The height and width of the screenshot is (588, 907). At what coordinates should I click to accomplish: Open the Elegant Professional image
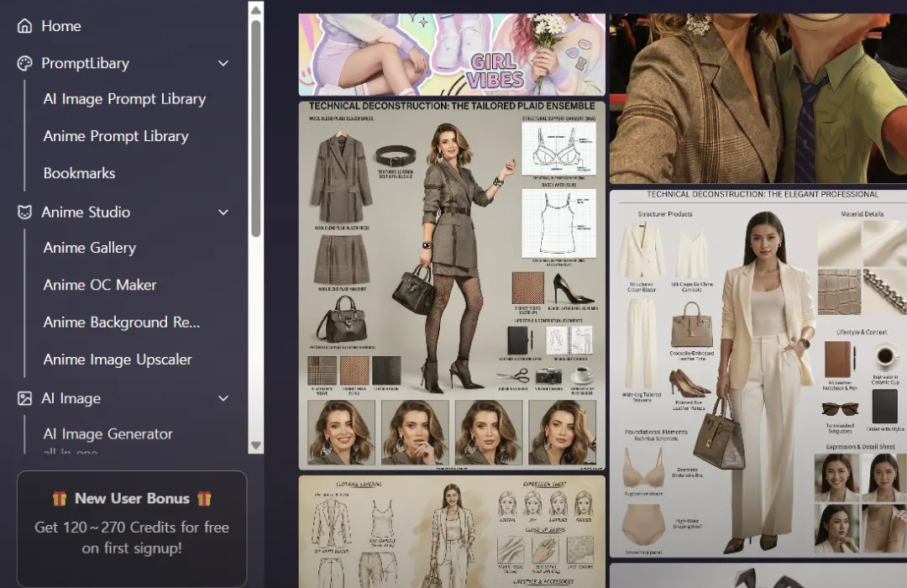click(x=758, y=374)
